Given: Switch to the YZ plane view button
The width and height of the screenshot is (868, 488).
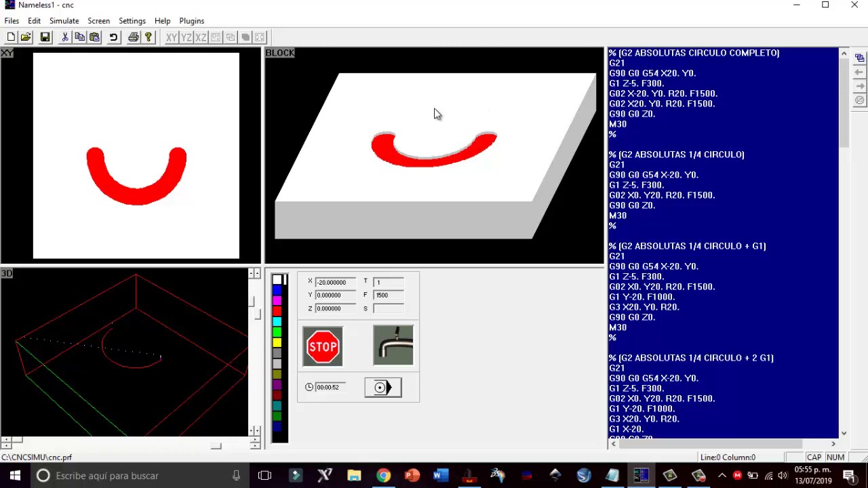Looking at the screenshot, I should [x=186, y=37].
